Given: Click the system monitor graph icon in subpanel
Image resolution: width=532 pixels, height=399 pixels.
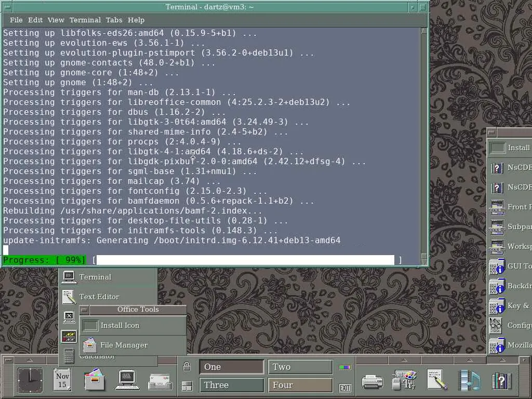Looking at the screenshot, I should (x=69, y=337).
